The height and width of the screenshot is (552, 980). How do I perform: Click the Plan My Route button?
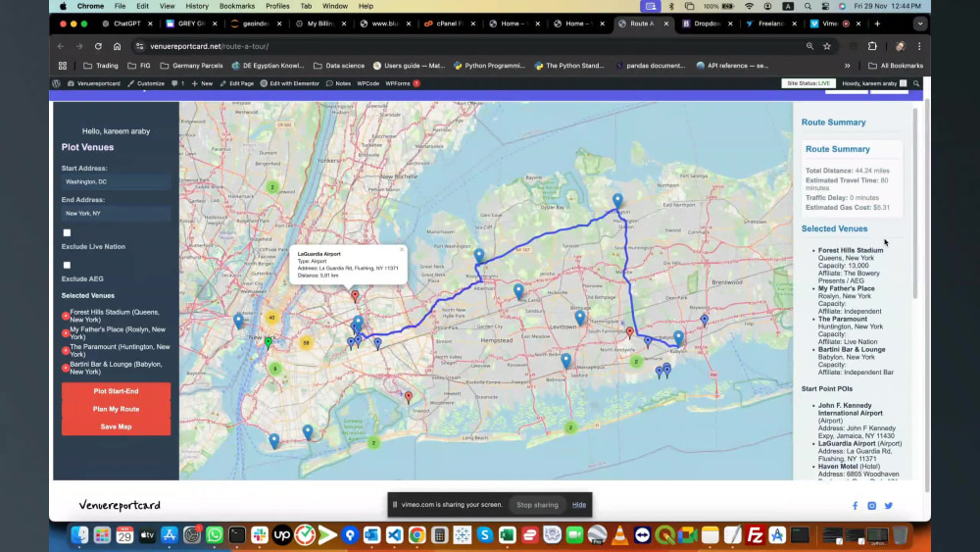pyautogui.click(x=117, y=409)
